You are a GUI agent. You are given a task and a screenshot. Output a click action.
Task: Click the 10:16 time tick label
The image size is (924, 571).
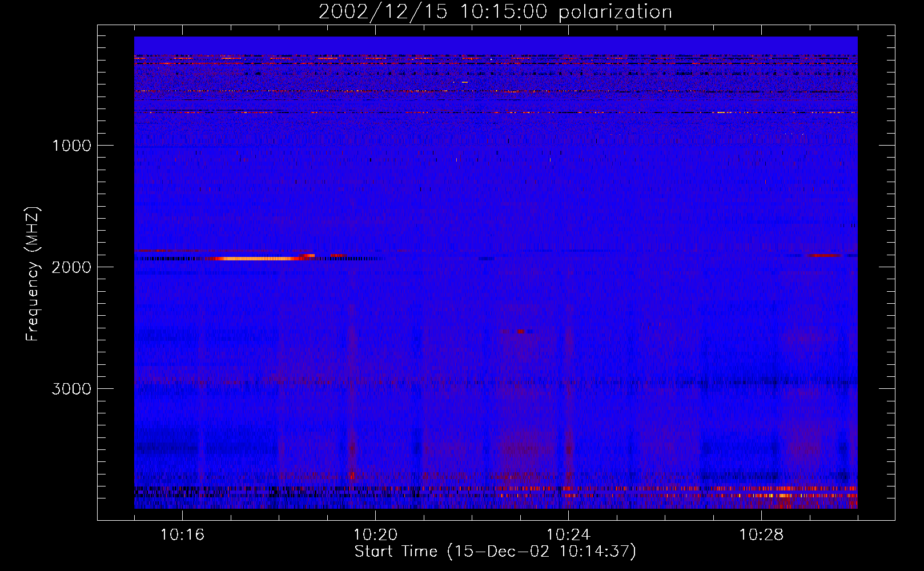point(182,535)
